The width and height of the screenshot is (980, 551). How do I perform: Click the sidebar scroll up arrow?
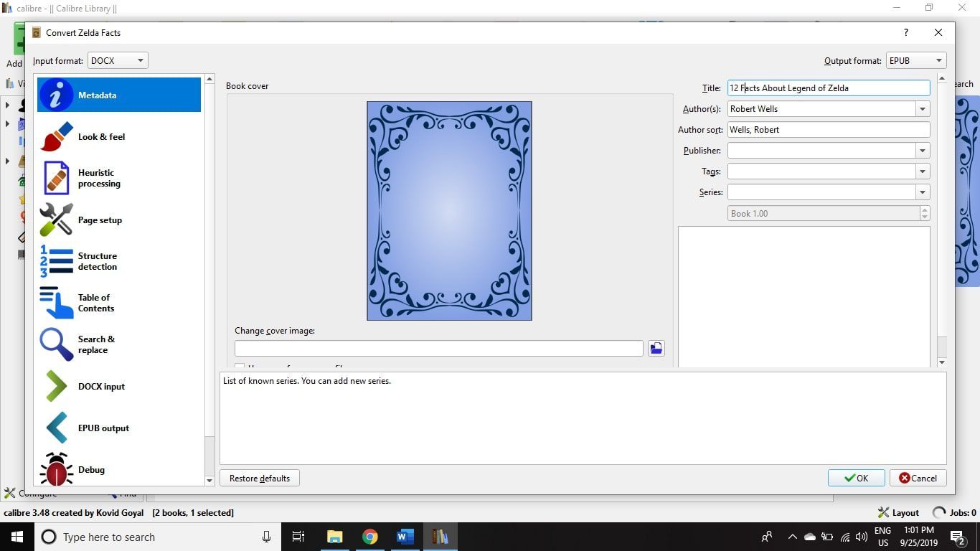pos(209,79)
